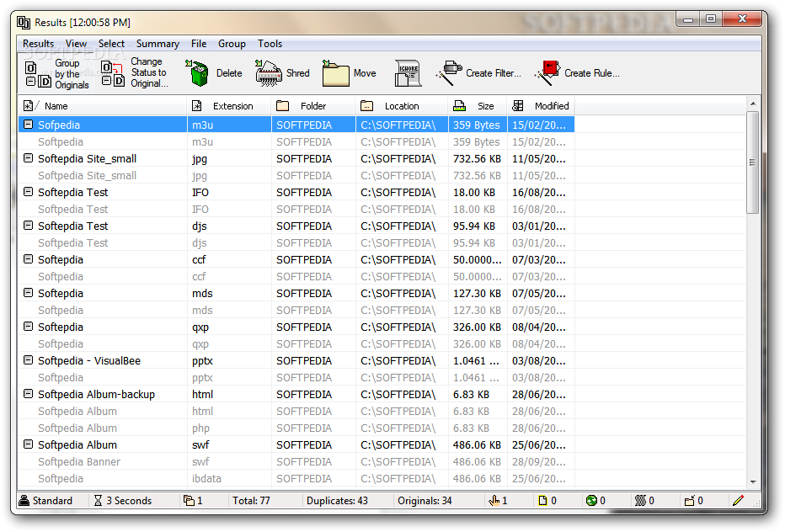Image resolution: width=785 pixels, height=532 pixels.
Task: Click the 732.56 KB size of original jpg
Action: click(x=477, y=158)
